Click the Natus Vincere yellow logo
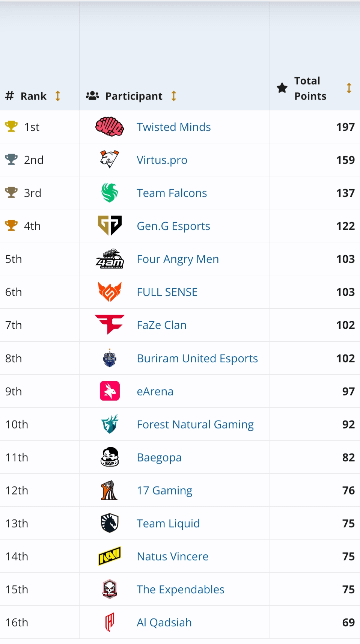The width and height of the screenshot is (360, 644). coord(109,556)
